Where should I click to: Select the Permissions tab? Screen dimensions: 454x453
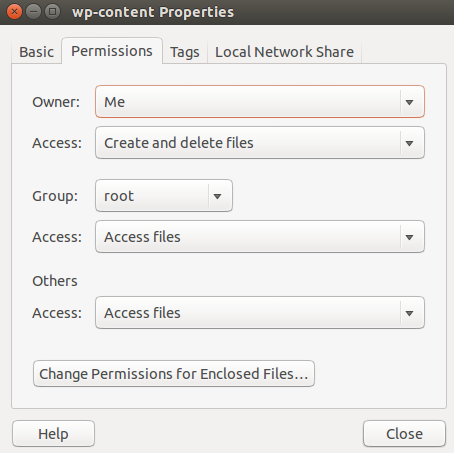coord(112,51)
